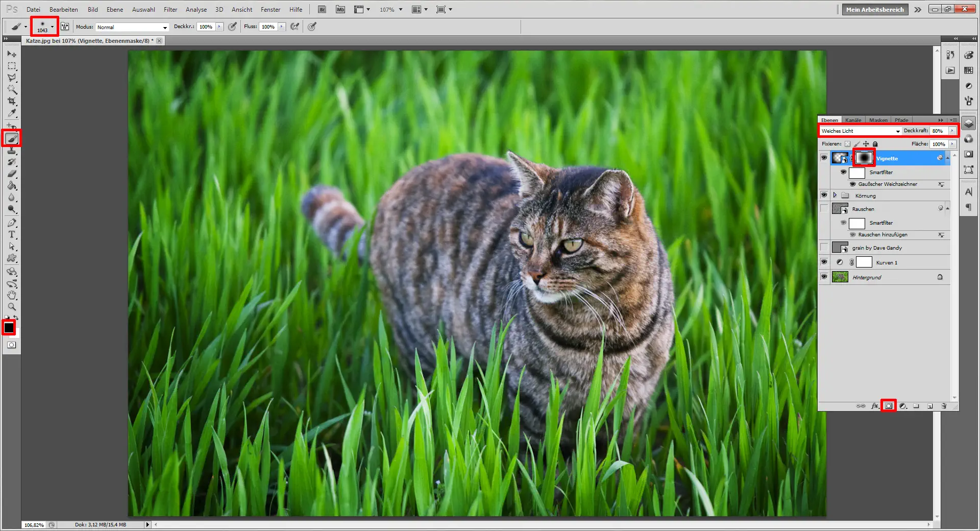980x531 pixels.
Task: Show the Rauschen layer
Action: click(x=824, y=208)
